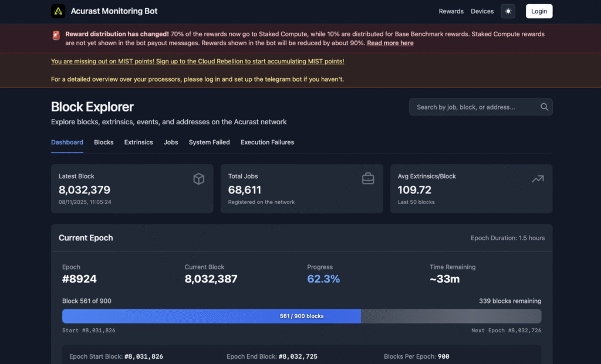Click the Acurast logo icon in header
Viewport: 601px width, 364px height.
coord(58,11)
